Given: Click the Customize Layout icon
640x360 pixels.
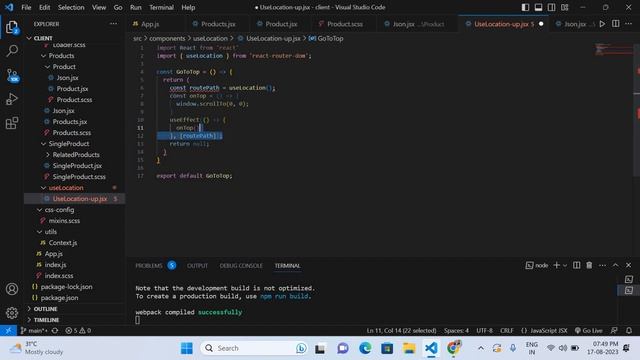Looking at the screenshot, I should click(565, 7).
